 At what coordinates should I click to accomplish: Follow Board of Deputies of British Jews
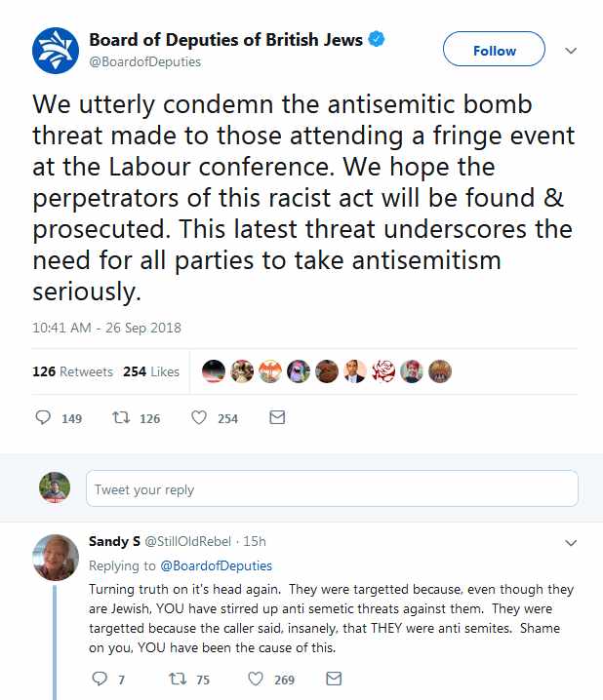pyautogui.click(x=494, y=51)
